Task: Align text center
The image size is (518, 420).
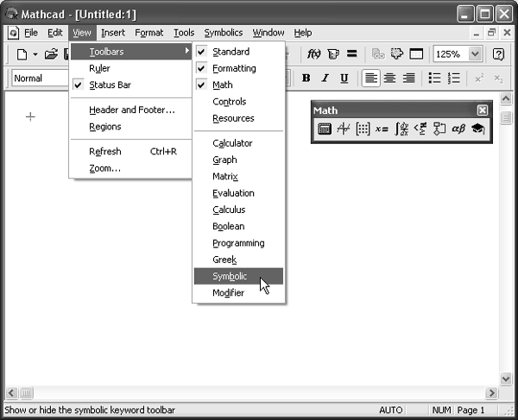Action: click(390, 78)
